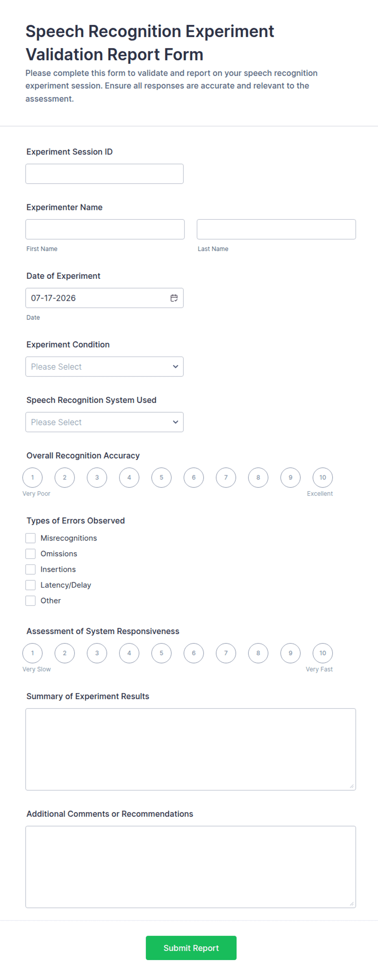Viewport: 378px width, 980px height.
Task: Pick 3 on System Responsiveness scale
Action: pyautogui.click(x=97, y=653)
